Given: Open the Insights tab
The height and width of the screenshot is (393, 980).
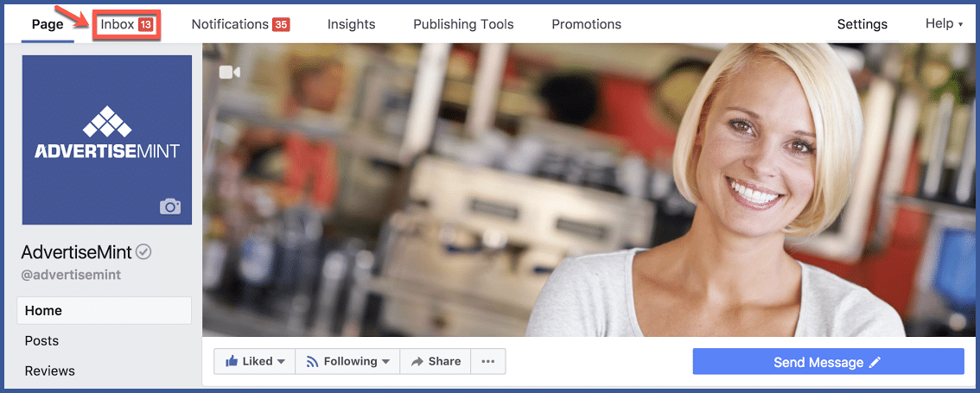Looking at the screenshot, I should (351, 24).
